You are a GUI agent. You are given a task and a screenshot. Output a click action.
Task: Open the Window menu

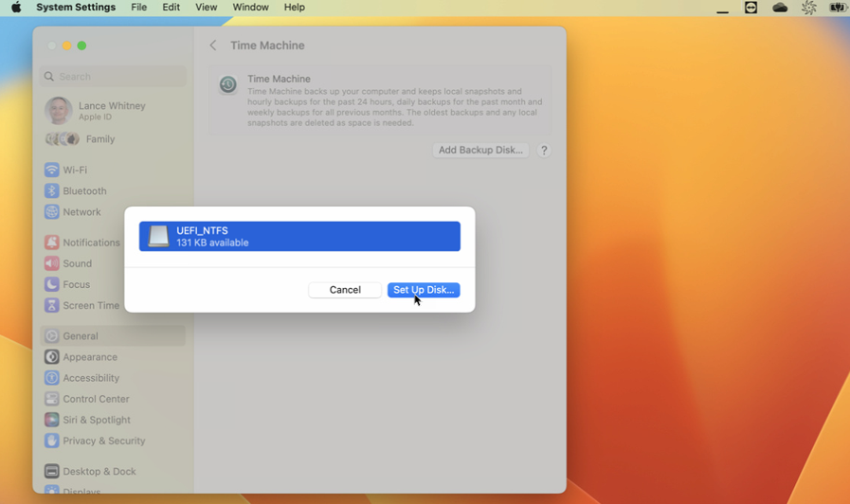pos(250,7)
